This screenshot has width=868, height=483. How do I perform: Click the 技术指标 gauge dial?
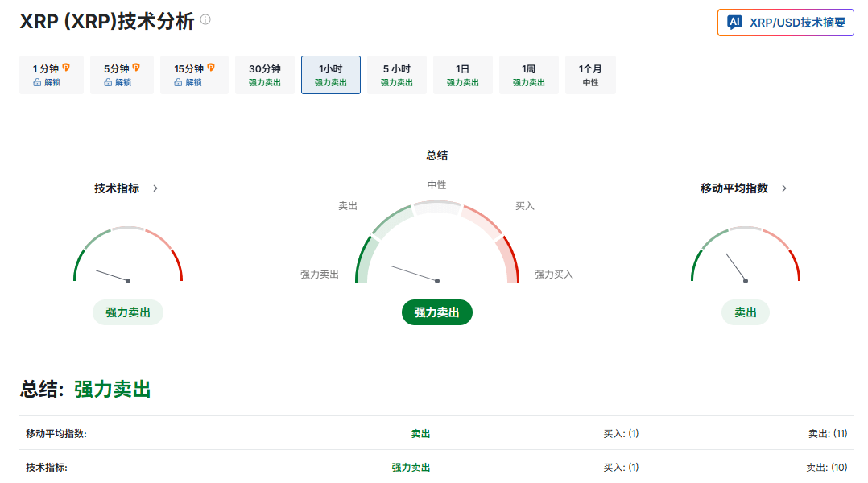coord(128,254)
